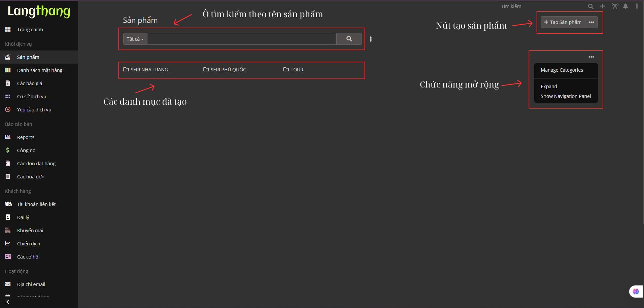This screenshot has height=308, width=644.
Task: Go to Danh sách mặt hàng in sidebar
Action: 39,70
